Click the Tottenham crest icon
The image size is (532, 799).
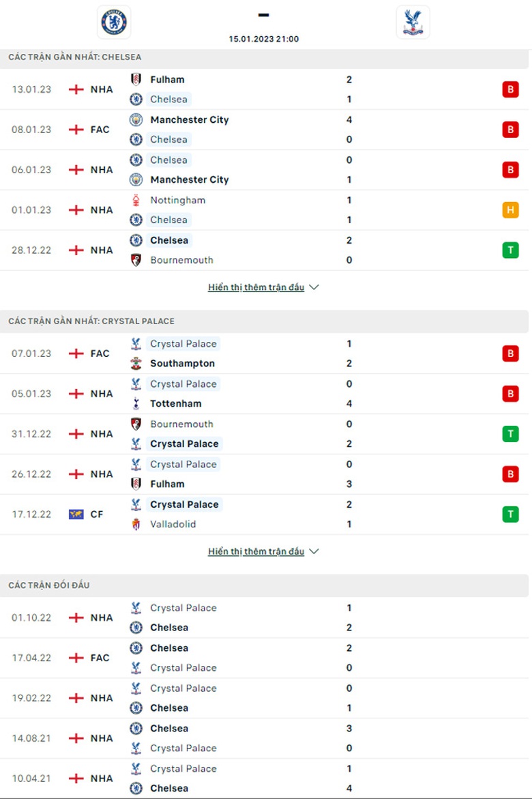point(136,404)
